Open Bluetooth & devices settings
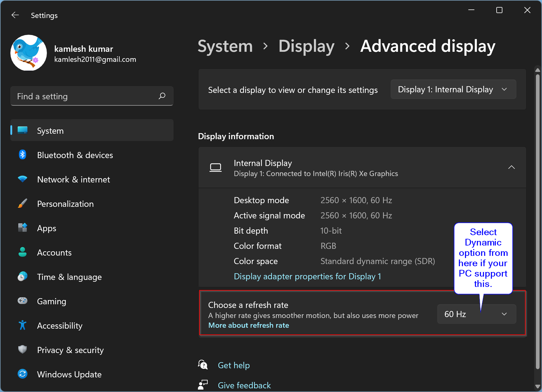Viewport: 542px width, 392px height. pos(92,155)
